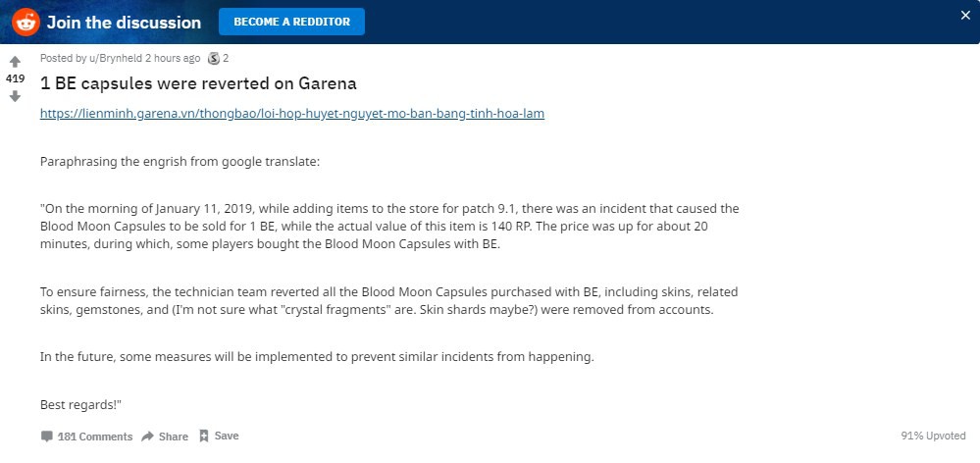Click the Join the discussion heading
The width and height of the screenshot is (980, 463).
coord(124,23)
